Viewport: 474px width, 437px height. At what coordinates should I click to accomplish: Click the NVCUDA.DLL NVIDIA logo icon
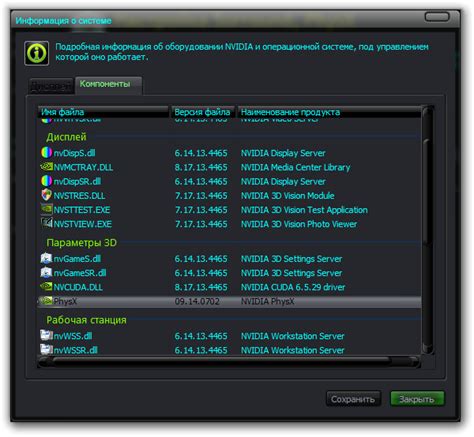coord(46,287)
